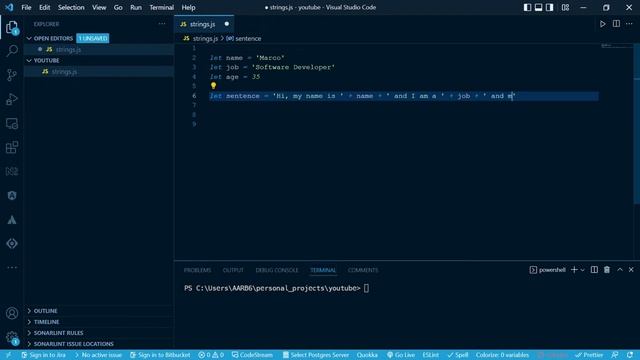
Task: Maximize the panel size
Action: [620, 270]
